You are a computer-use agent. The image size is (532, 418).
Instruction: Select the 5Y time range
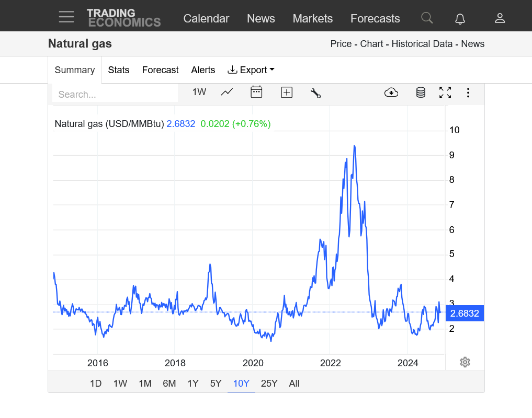(216, 384)
